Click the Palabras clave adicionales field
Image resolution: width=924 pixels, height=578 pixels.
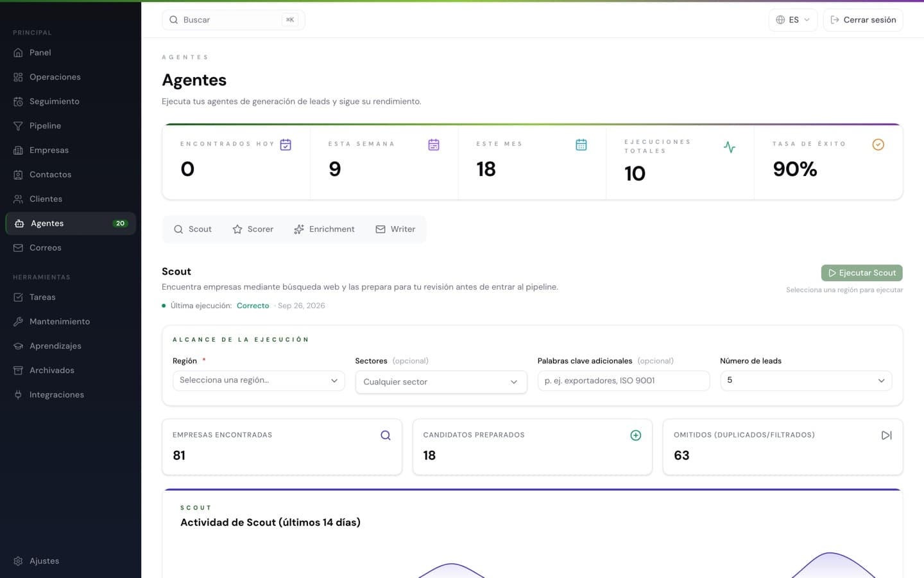[624, 381]
